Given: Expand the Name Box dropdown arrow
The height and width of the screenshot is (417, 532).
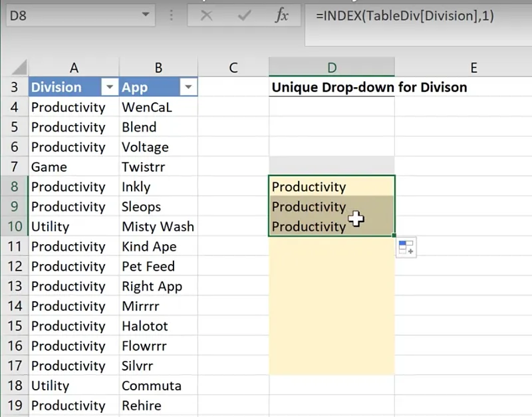Looking at the screenshot, I should 146,15.
